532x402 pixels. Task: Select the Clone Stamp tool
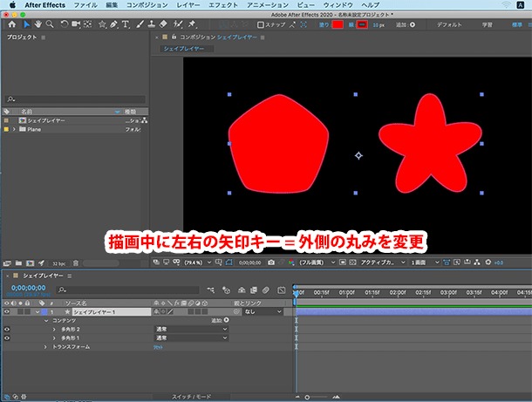coord(152,24)
